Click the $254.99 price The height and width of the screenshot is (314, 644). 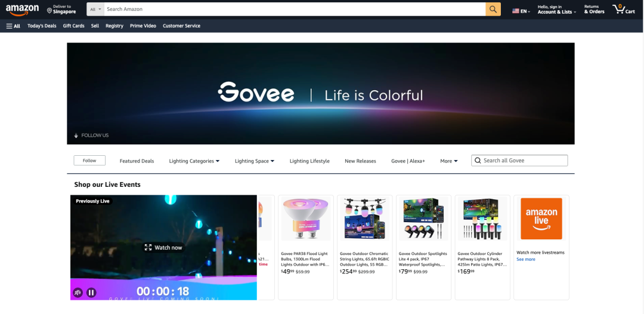click(348, 272)
